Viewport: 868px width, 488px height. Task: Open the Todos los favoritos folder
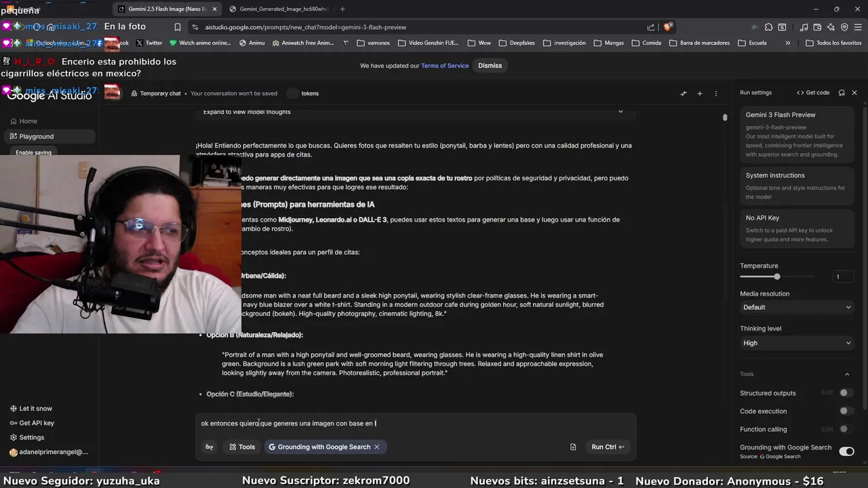click(833, 43)
